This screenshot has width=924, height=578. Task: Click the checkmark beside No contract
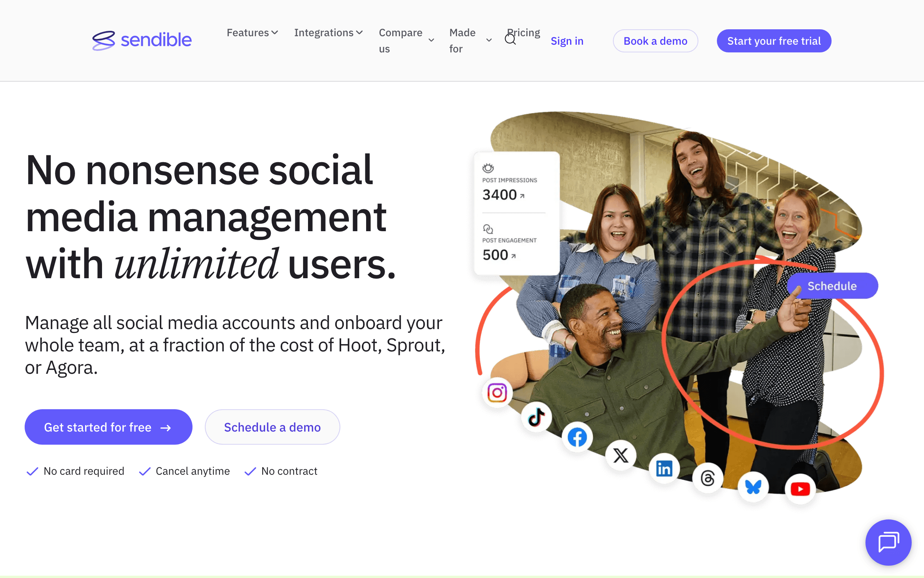tap(250, 471)
